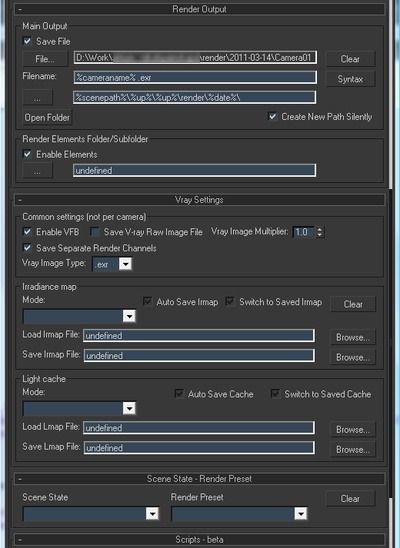Image resolution: width=400 pixels, height=548 pixels.
Task: Click the Save Lmap File field
Action: coord(199,448)
